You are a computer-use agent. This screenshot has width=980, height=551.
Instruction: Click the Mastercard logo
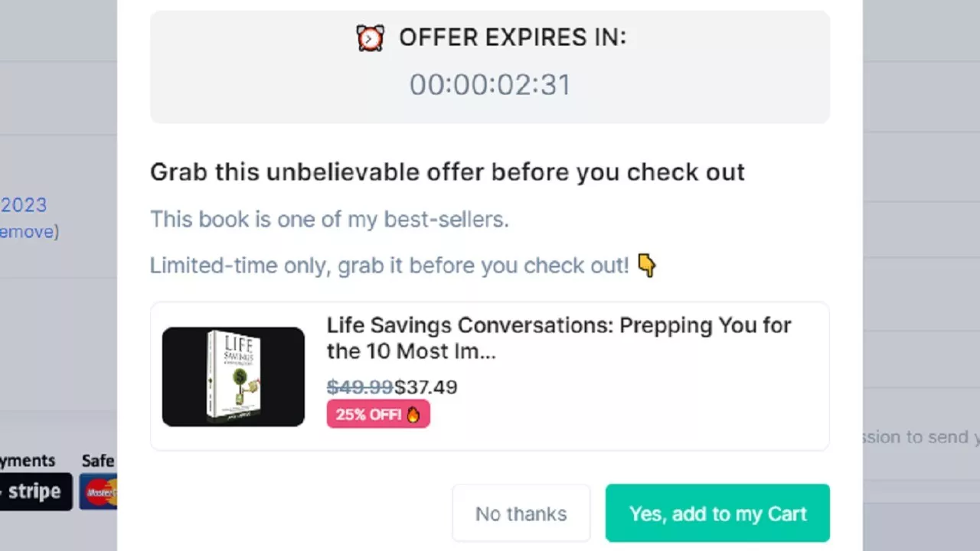(99, 491)
